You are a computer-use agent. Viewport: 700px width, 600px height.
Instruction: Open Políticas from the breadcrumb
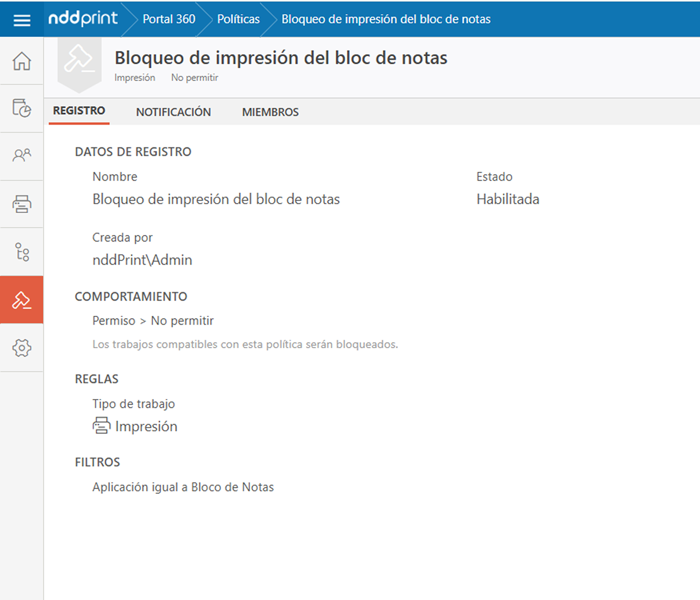pyautogui.click(x=238, y=19)
